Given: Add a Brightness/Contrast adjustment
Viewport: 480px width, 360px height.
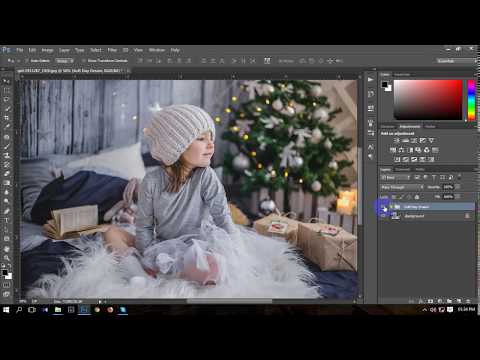Looking at the screenshot, I should pos(397,140).
